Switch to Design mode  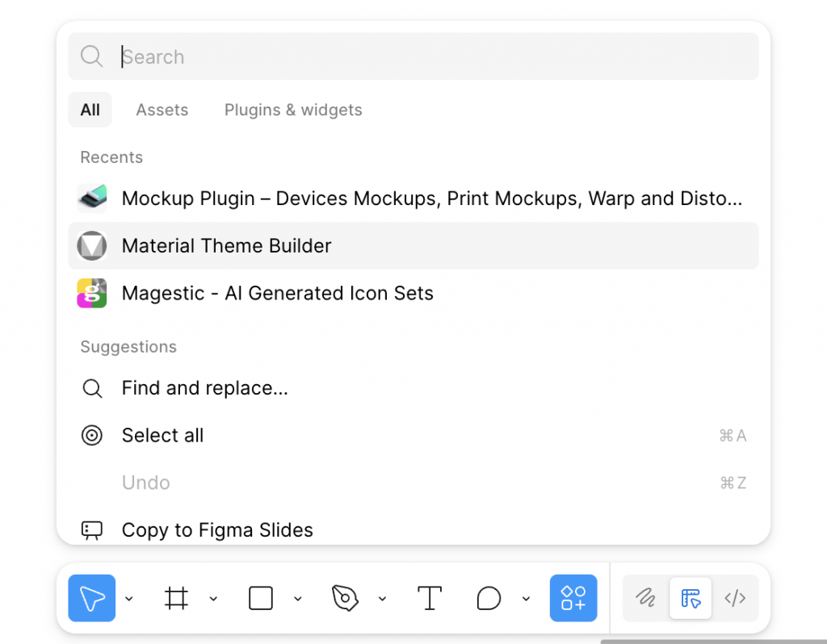point(691,598)
